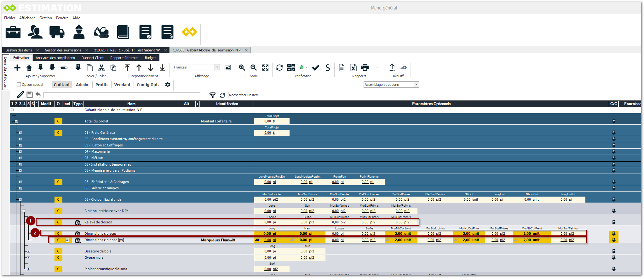
Task: Click the filter funnel icon
Action: [x=213, y=95]
